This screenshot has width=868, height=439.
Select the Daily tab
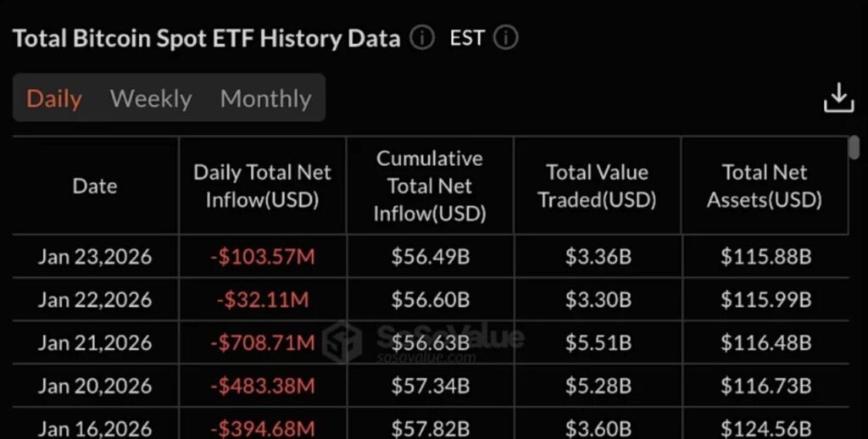(x=54, y=98)
